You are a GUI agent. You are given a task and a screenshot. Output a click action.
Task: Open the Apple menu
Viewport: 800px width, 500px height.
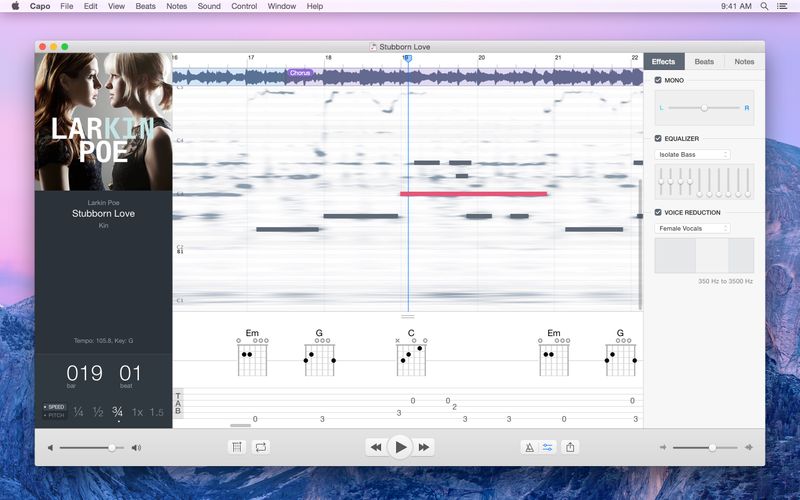[15, 6]
